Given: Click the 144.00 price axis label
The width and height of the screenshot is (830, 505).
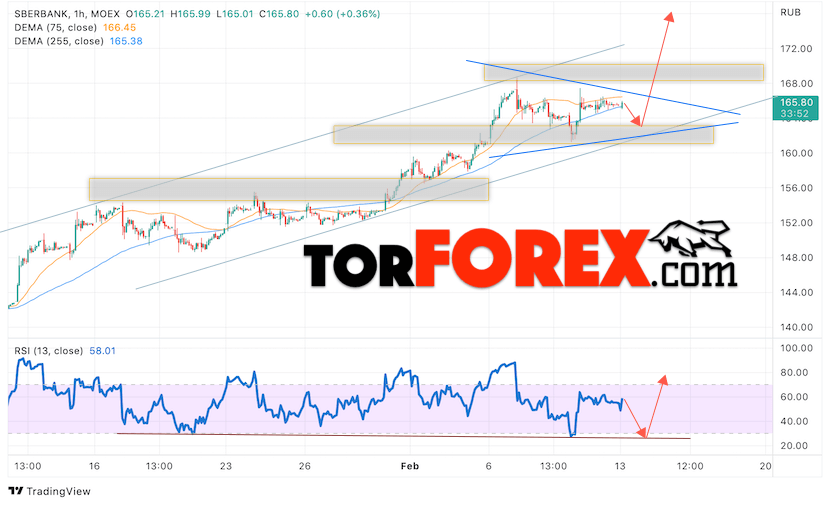Looking at the screenshot, I should (796, 292).
